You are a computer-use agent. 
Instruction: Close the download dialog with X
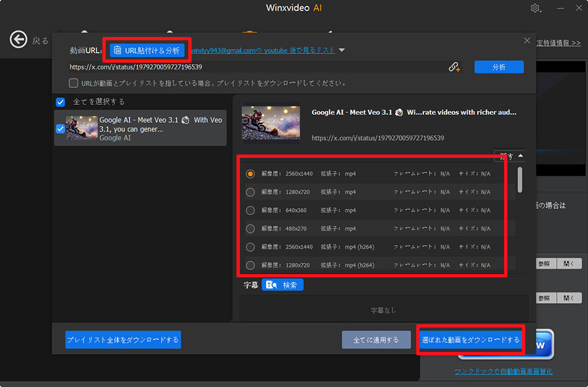coord(527,40)
